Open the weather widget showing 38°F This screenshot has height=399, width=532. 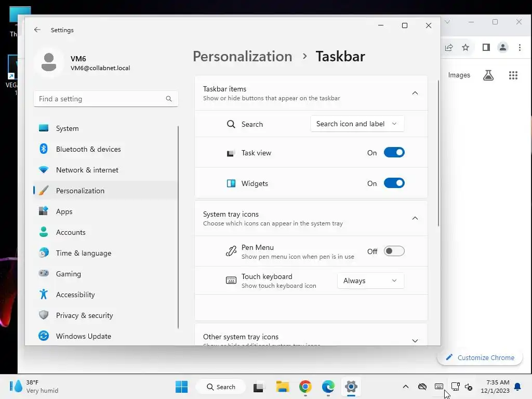(x=34, y=387)
